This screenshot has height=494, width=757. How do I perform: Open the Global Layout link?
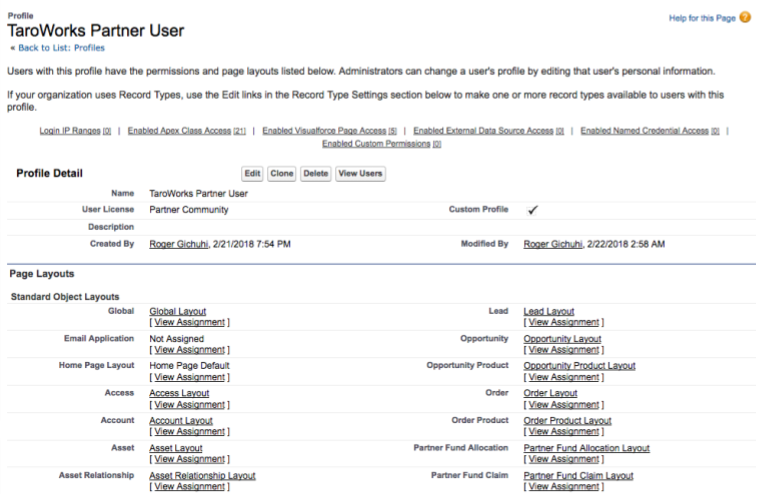pos(179,312)
